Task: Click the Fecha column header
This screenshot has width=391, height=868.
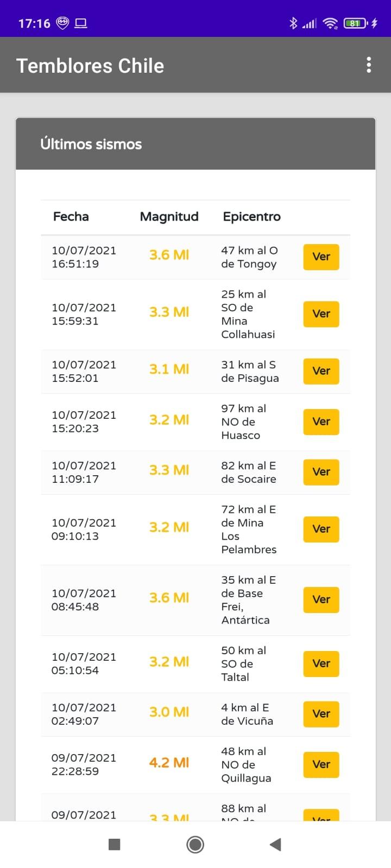Action: (x=71, y=217)
